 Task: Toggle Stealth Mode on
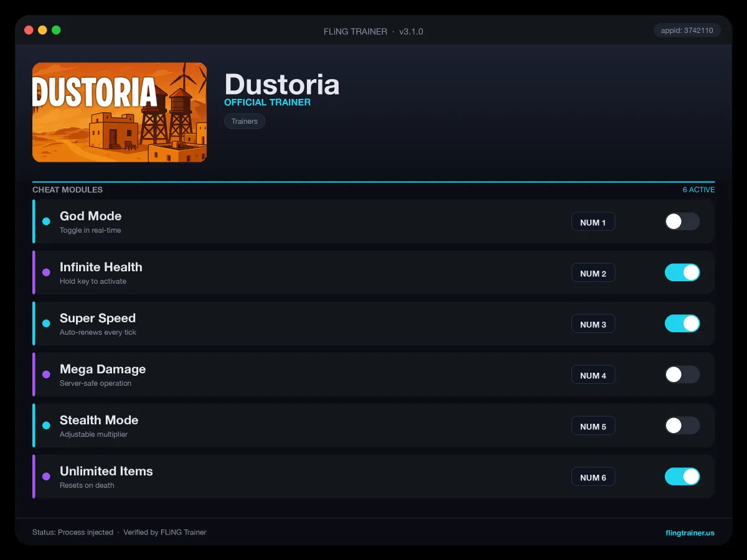pyautogui.click(x=682, y=426)
